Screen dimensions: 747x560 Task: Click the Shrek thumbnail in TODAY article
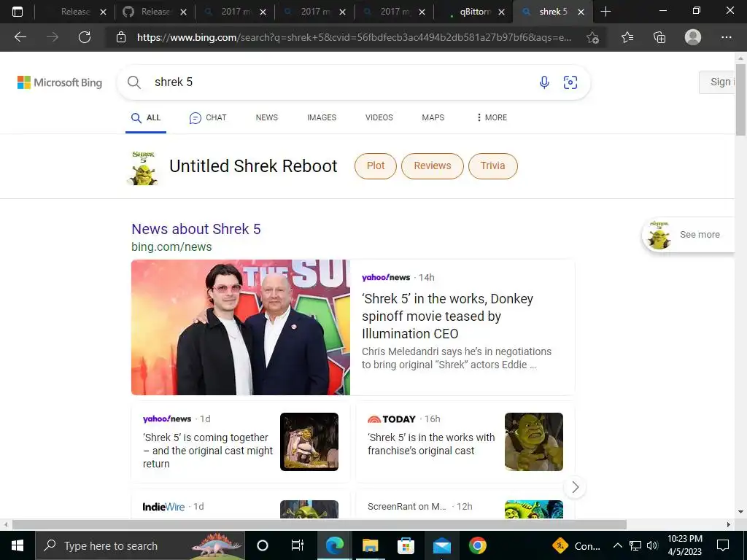pos(533,442)
